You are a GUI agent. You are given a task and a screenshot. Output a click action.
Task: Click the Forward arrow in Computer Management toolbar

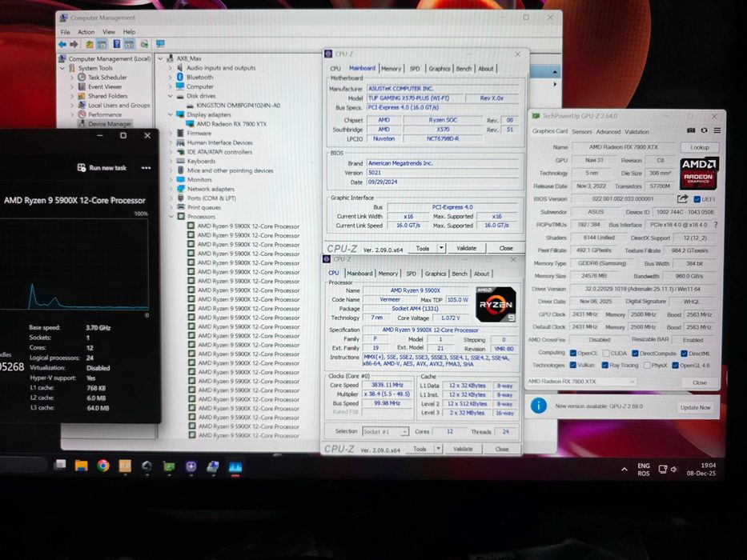74,44
